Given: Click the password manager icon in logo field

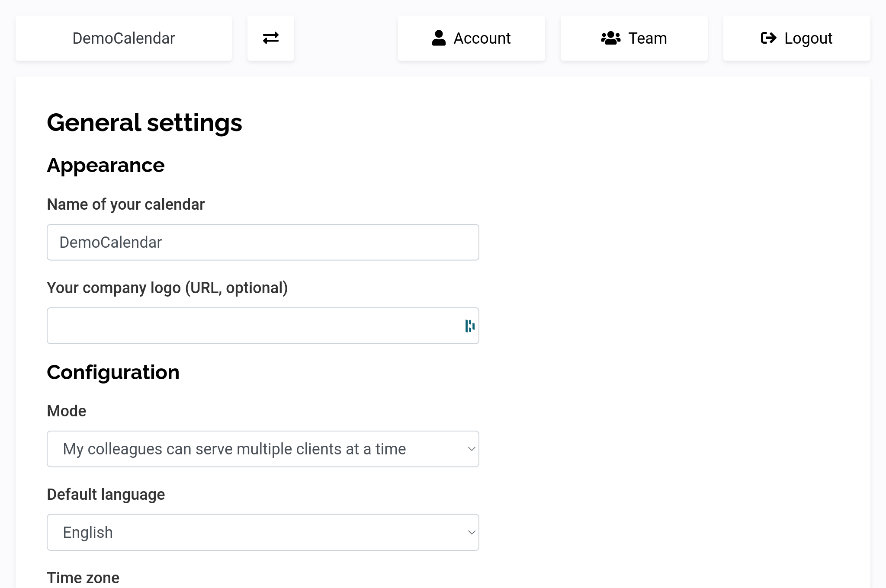Looking at the screenshot, I should 470,326.
